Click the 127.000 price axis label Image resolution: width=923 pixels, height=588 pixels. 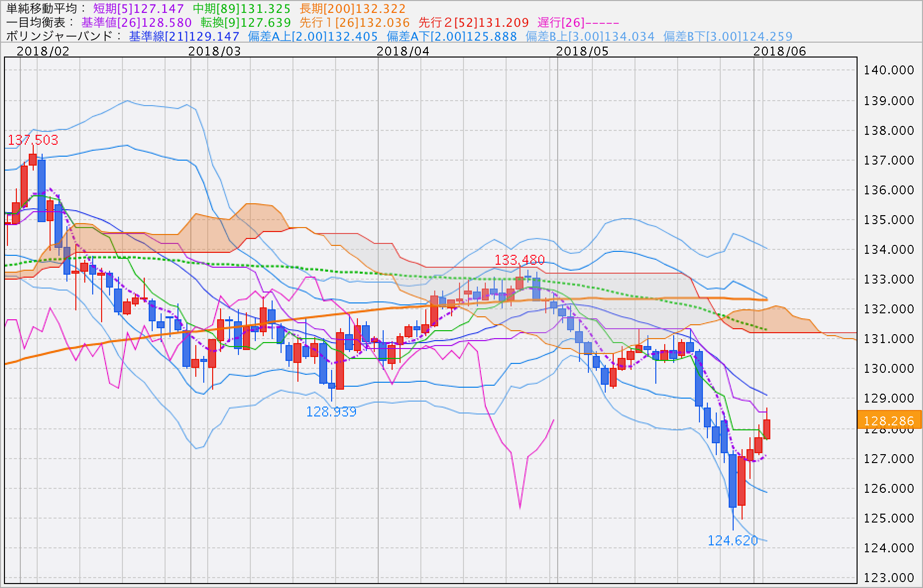tap(889, 459)
